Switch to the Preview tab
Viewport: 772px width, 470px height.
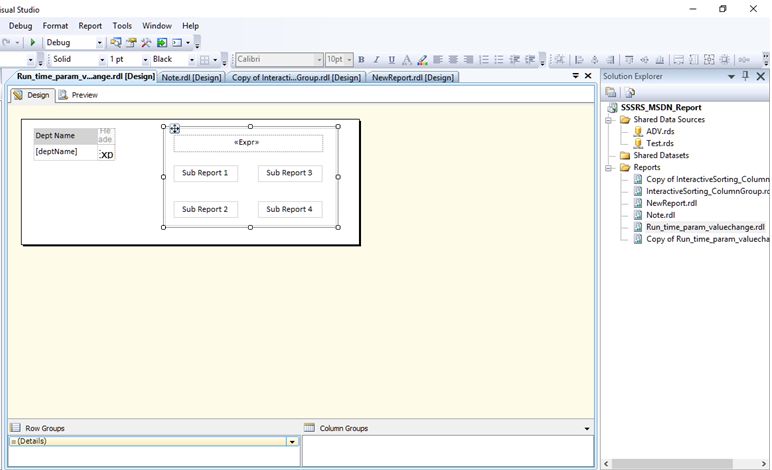pyautogui.click(x=78, y=96)
